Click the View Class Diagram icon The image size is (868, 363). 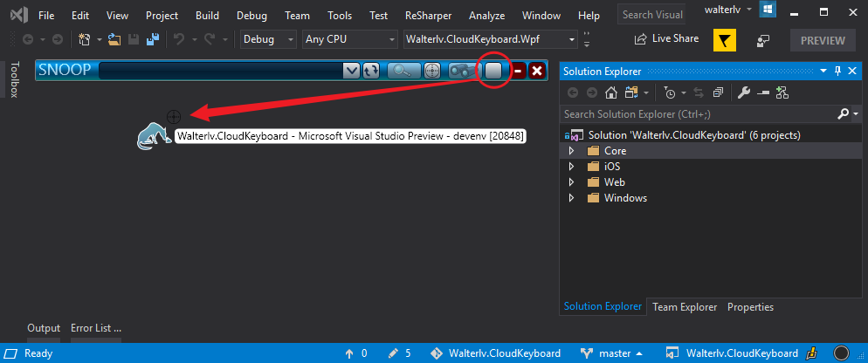click(x=782, y=93)
